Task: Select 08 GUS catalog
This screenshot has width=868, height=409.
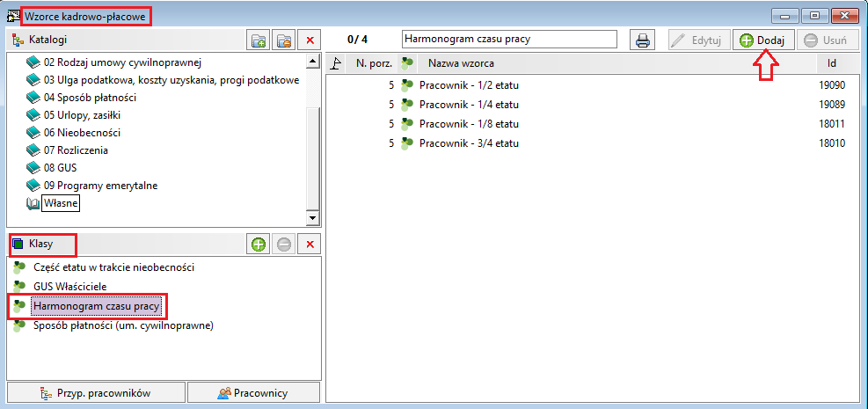Action: click(51, 168)
